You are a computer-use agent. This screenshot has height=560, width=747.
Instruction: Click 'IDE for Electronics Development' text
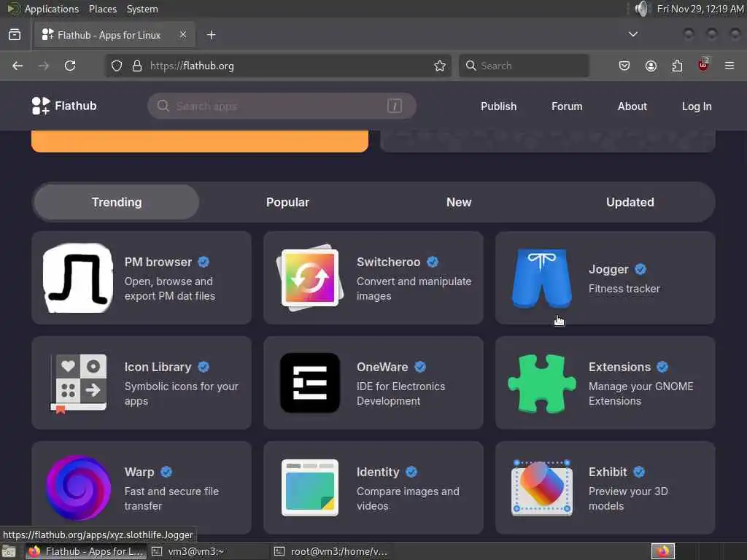tap(400, 393)
